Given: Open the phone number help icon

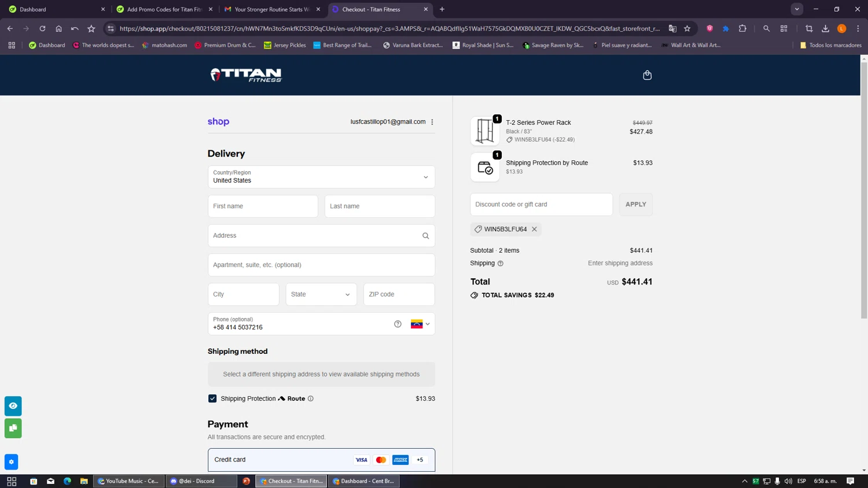Looking at the screenshot, I should 398,324.
